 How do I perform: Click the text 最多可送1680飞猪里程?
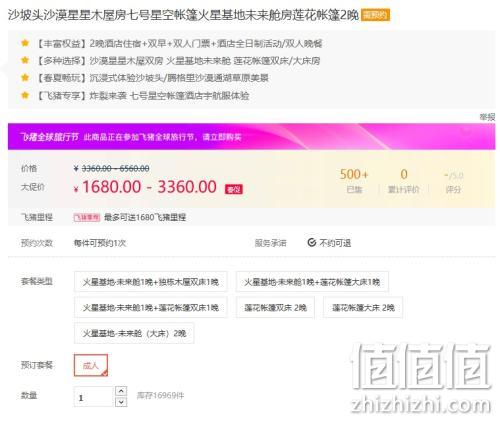pyautogui.click(x=145, y=217)
